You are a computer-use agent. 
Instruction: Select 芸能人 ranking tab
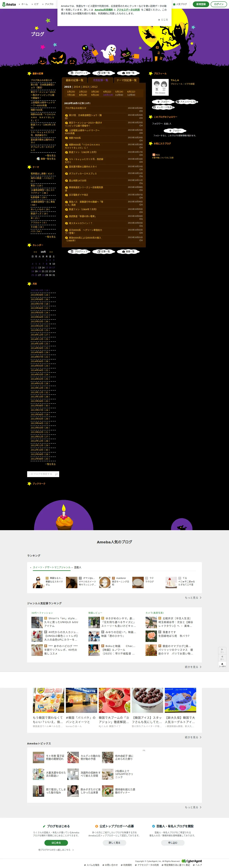coord(77,567)
